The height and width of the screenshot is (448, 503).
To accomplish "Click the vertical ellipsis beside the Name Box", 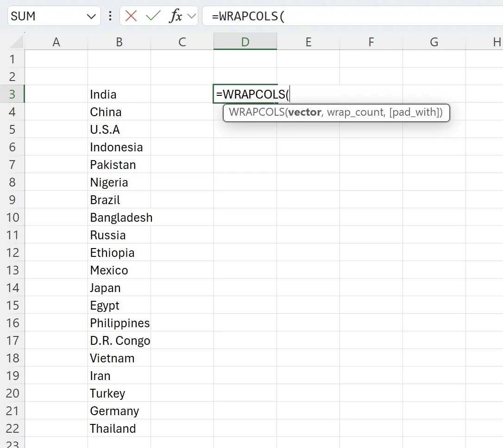I will (110, 15).
